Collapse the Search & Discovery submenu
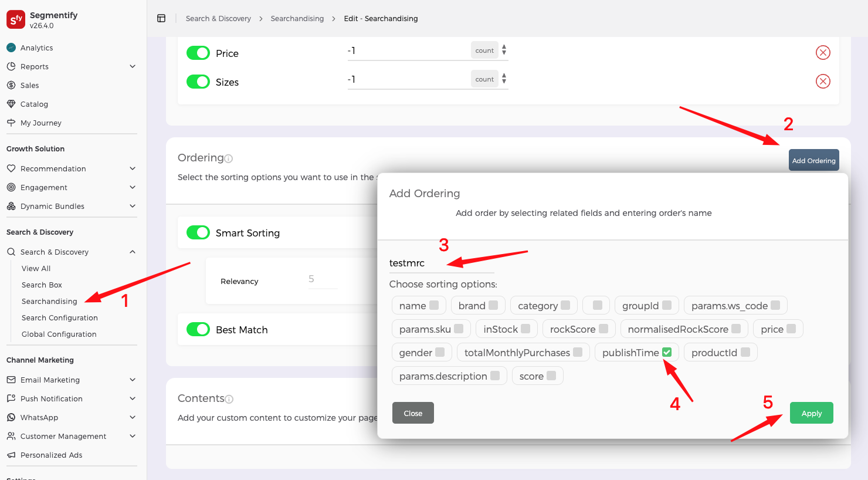Viewport: 868px width, 480px height. click(133, 252)
